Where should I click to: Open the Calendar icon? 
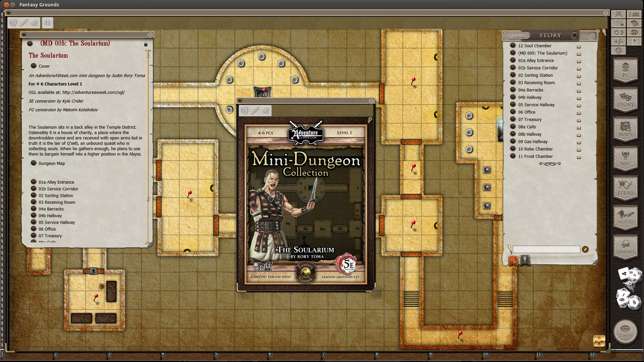point(634,23)
